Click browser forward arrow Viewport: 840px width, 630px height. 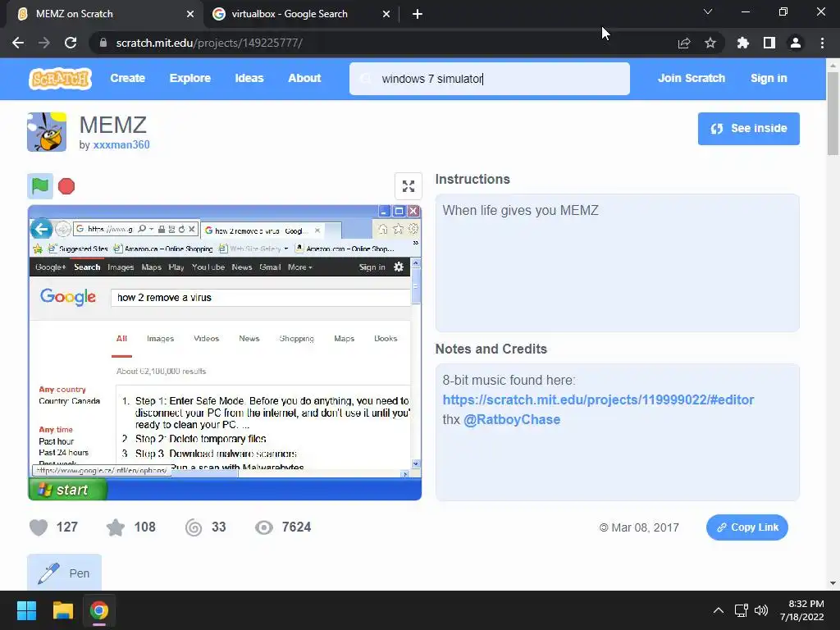tap(44, 43)
